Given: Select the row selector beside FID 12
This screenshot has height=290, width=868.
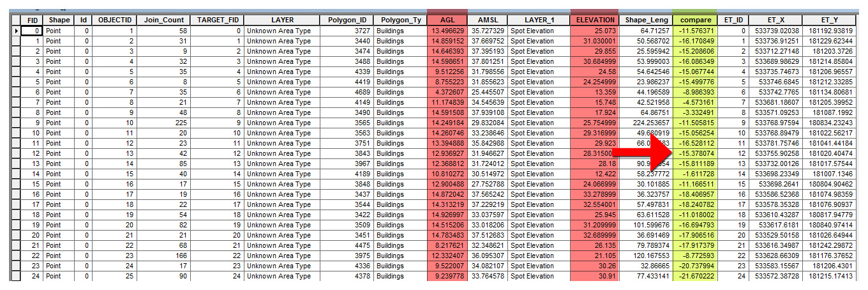Looking at the screenshot, I should click(16, 153).
